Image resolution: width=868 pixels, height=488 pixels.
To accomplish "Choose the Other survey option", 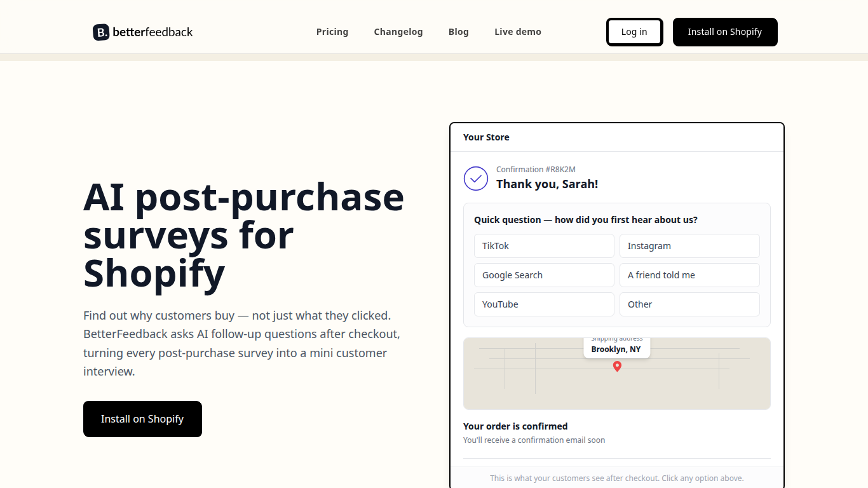I will pyautogui.click(x=689, y=304).
